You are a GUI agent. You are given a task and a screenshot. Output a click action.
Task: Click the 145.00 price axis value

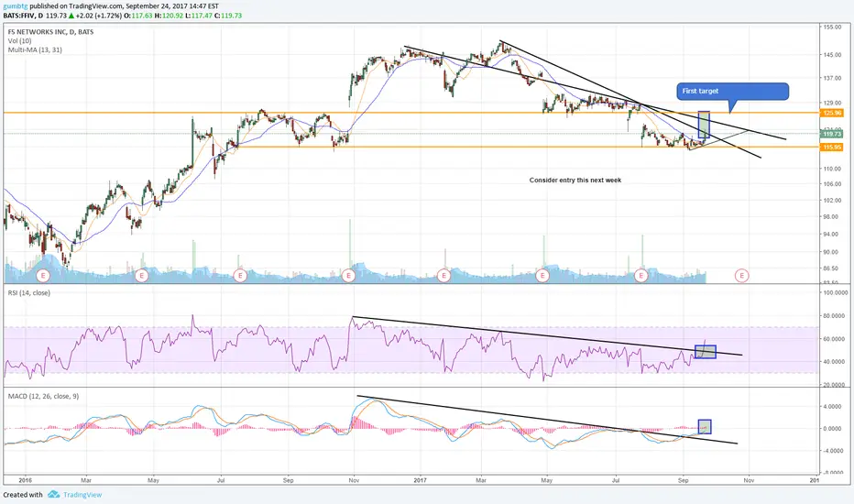click(x=832, y=54)
